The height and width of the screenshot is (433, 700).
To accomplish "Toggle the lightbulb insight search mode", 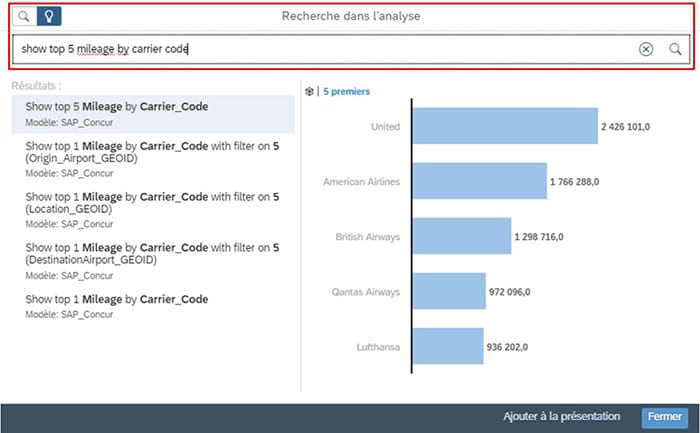I will coord(49,17).
